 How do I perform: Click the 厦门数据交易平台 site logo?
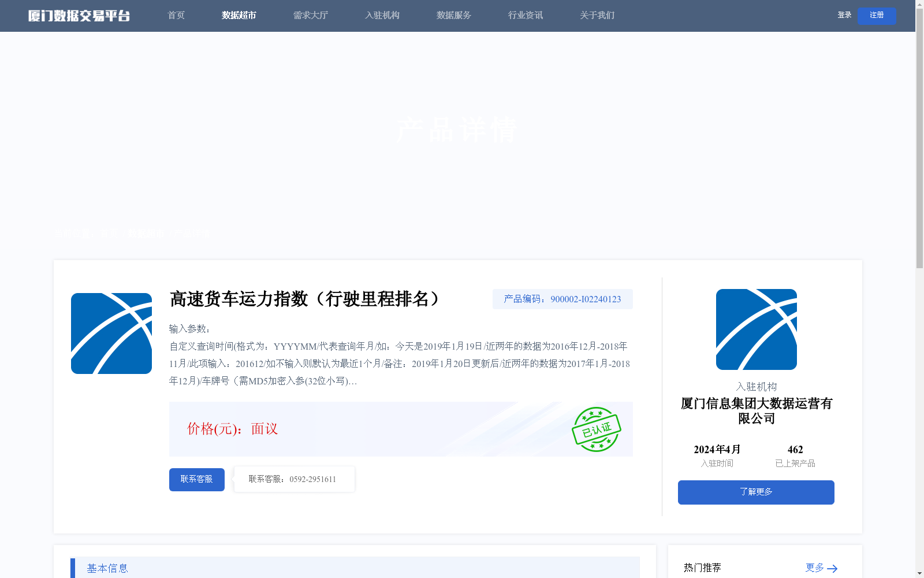tap(79, 16)
